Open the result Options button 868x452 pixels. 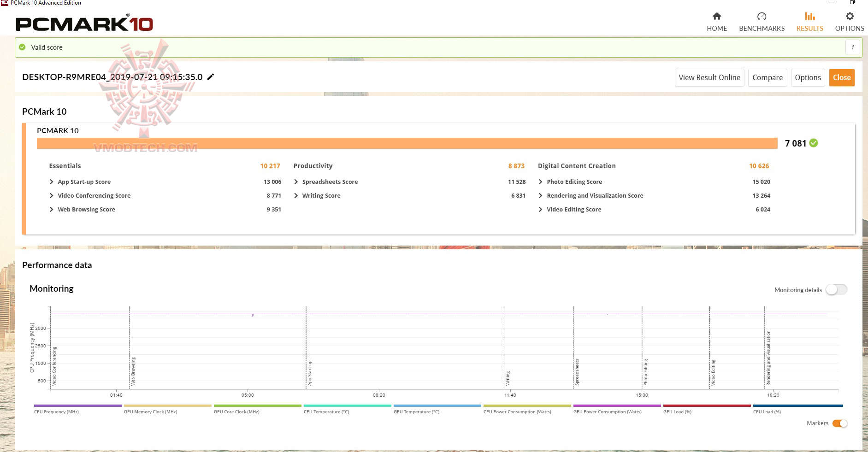(808, 77)
